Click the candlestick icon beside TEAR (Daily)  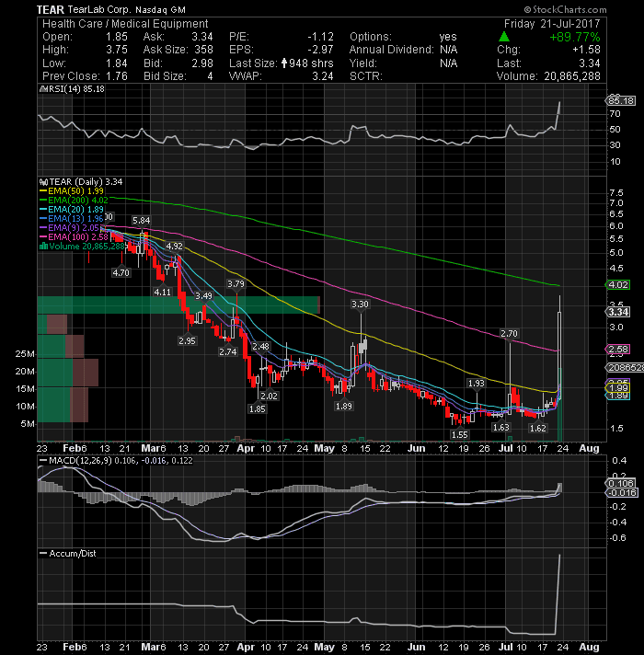tap(44, 182)
